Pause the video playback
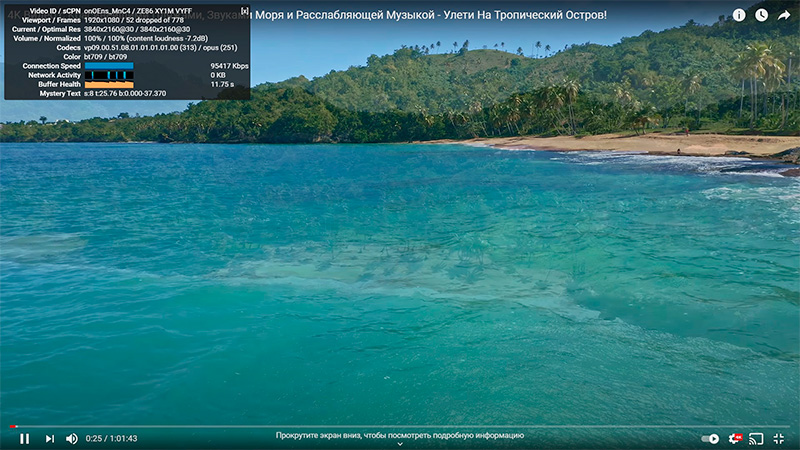Image resolution: width=800 pixels, height=450 pixels. click(x=24, y=438)
